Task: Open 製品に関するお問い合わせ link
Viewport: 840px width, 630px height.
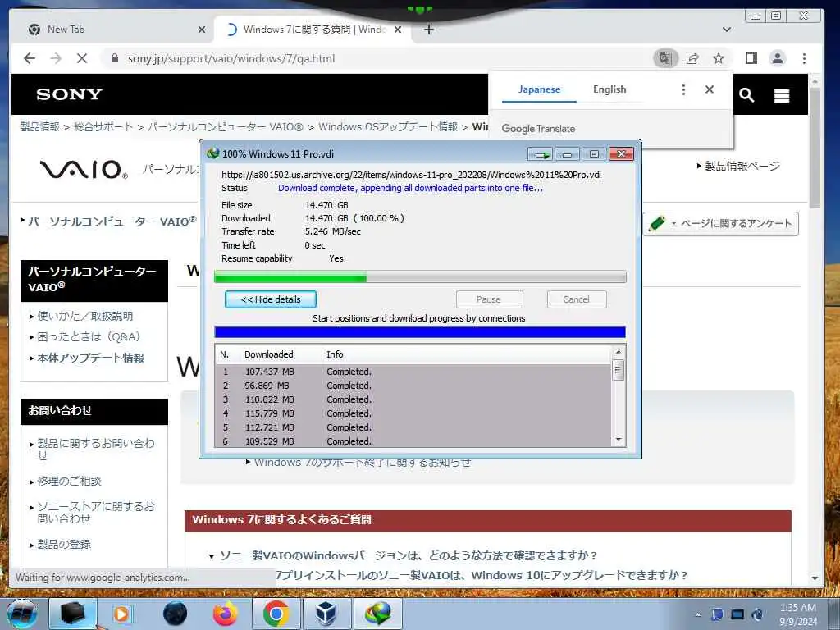Action: click(95, 449)
